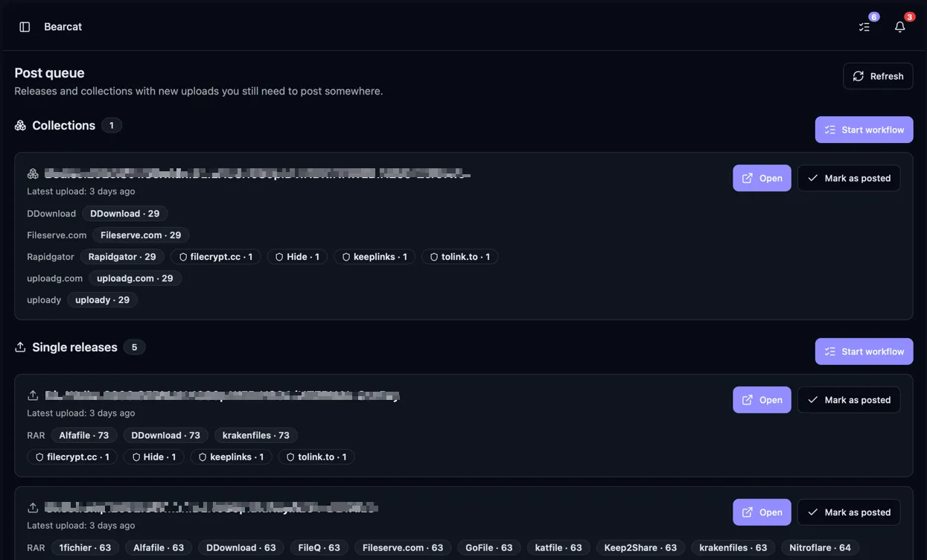Click the Single releases upload icon
Viewport: 927px width, 560px height.
pos(20,347)
